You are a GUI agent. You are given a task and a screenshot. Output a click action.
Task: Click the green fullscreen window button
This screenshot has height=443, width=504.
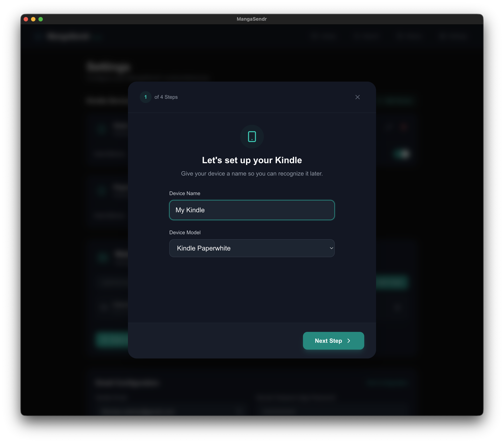tap(41, 19)
